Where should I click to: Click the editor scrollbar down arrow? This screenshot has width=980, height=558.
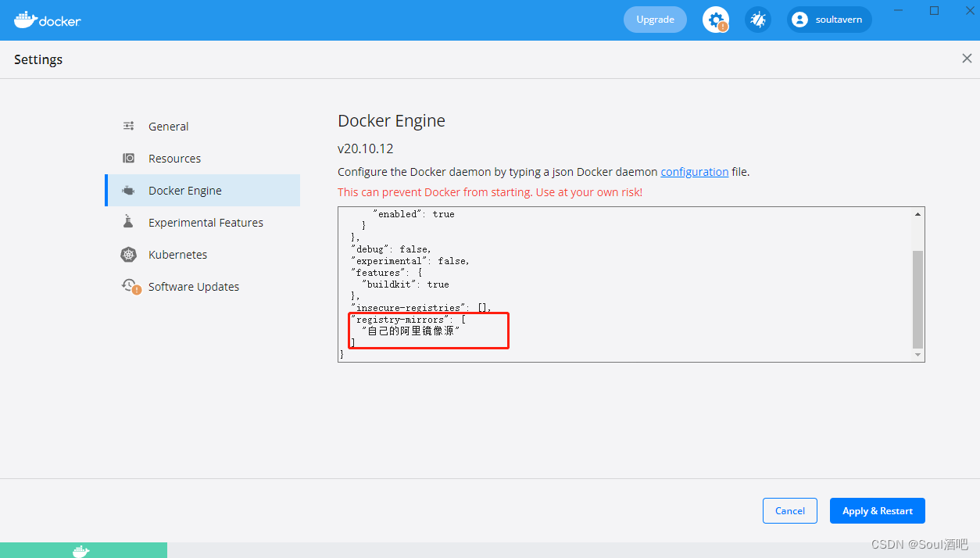click(x=918, y=356)
